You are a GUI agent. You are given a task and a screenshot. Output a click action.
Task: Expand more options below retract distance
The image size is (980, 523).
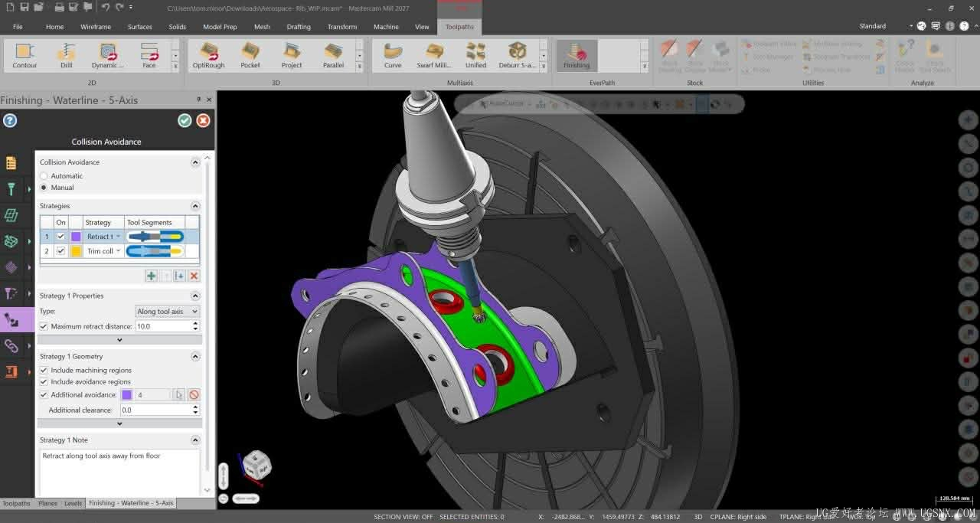[x=120, y=340]
